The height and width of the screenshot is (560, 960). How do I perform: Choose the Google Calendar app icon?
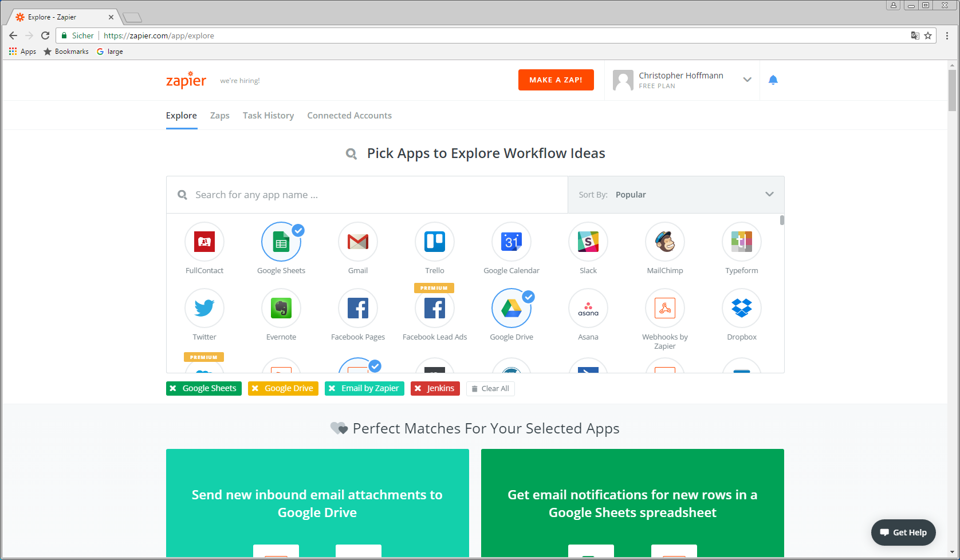(512, 242)
